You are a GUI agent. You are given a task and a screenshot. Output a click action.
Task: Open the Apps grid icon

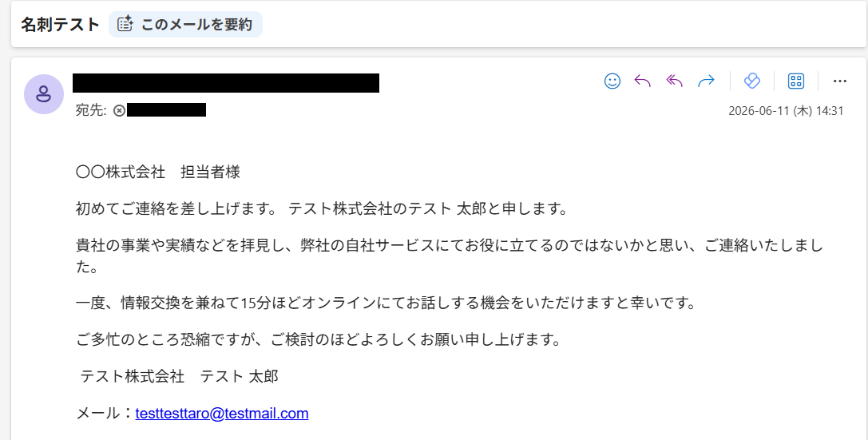click(796, 81)
